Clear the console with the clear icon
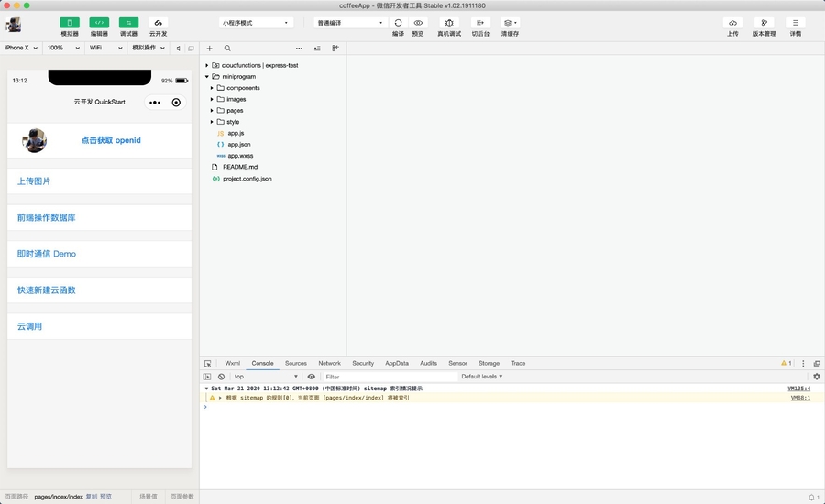The image size is (825, 504). click(221, 377)
